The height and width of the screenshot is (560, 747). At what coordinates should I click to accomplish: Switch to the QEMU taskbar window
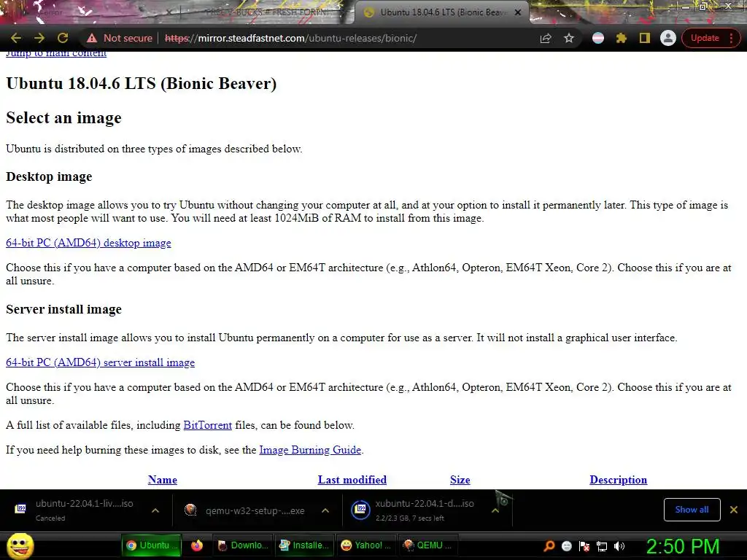[x=429, y=545]
